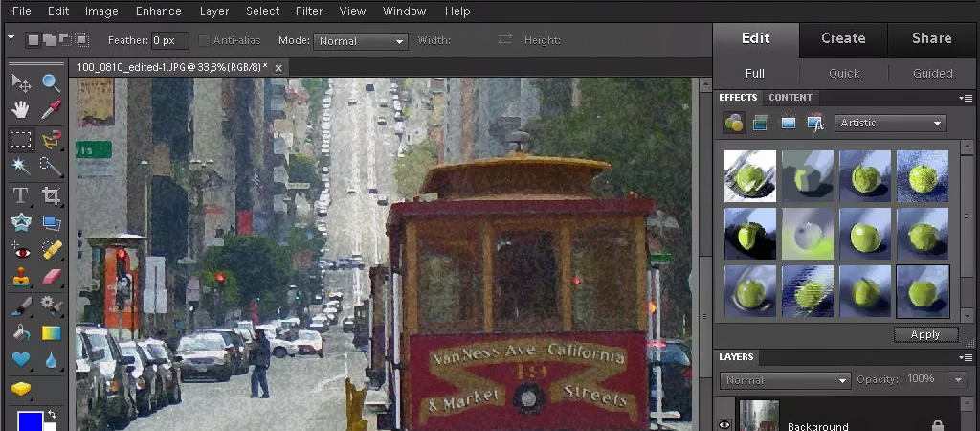This screenshot has width=980, height=431.
Task: Select the Sponge tool
Action: click(21, 389)
